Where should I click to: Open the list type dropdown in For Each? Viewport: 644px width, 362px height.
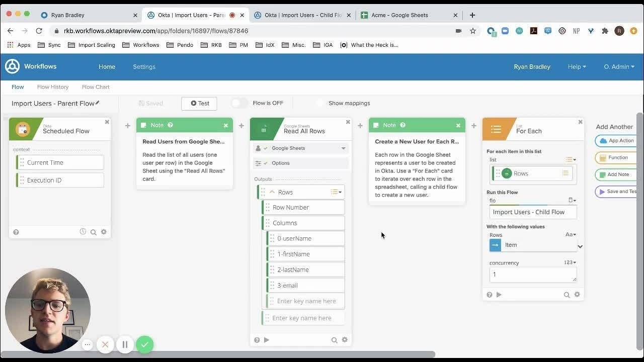pyautogui.click(x=571, y=160)
